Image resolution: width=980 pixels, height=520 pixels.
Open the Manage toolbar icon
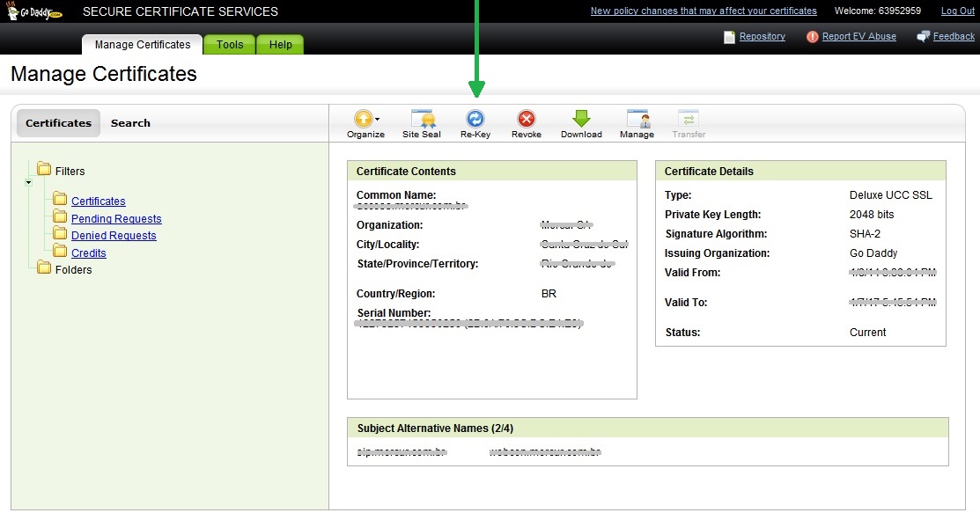(x=637, y=120)
